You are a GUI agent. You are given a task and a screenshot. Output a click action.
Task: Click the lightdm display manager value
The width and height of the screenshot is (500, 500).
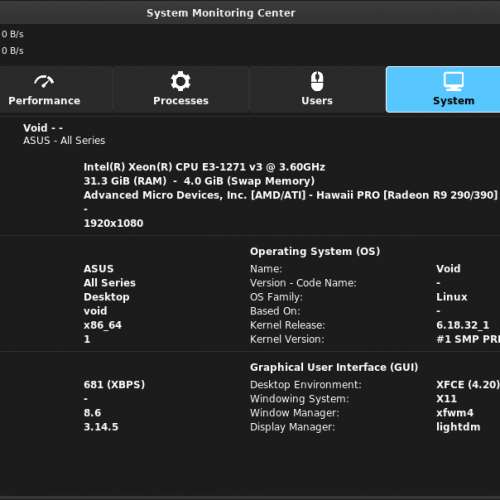pyautogui.click(x=458, y=427)
